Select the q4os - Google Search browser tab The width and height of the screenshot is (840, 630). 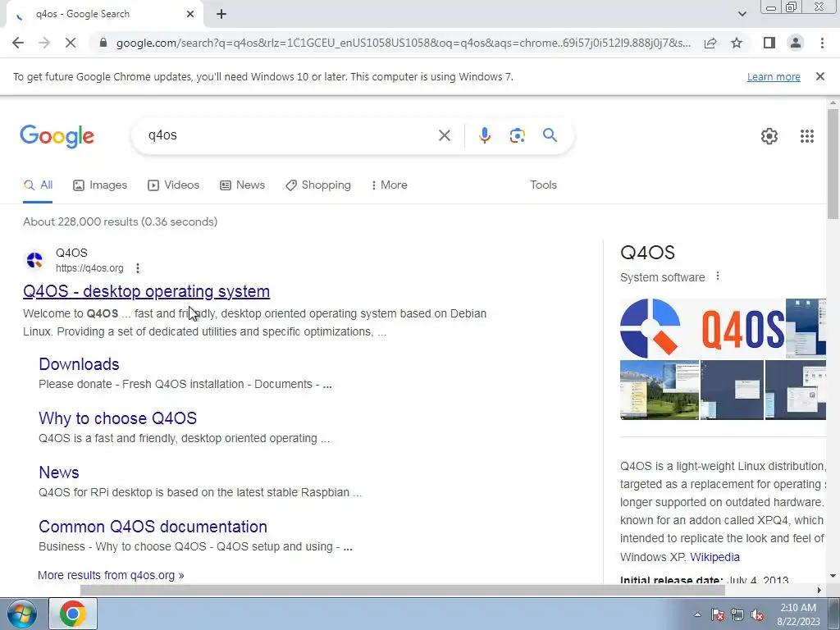(104, 14)
